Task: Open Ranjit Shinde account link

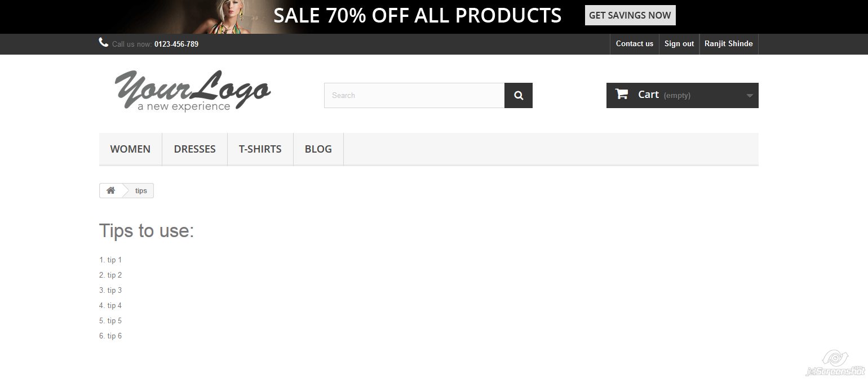Action: tap(729, 44)
